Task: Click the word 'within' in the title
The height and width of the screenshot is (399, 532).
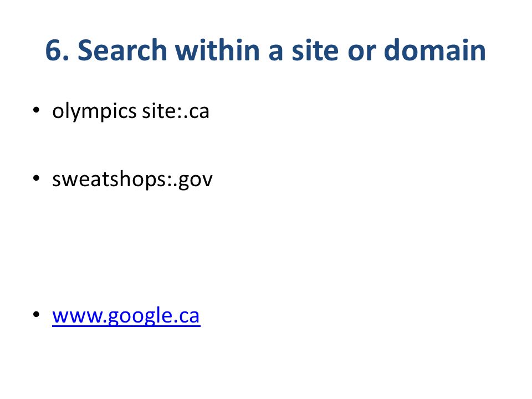Action: point(217,50)
